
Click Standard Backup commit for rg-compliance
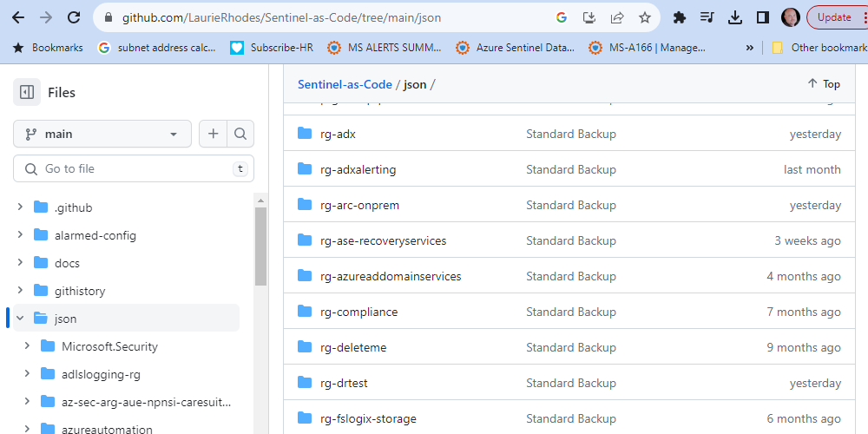pos(571,312)
